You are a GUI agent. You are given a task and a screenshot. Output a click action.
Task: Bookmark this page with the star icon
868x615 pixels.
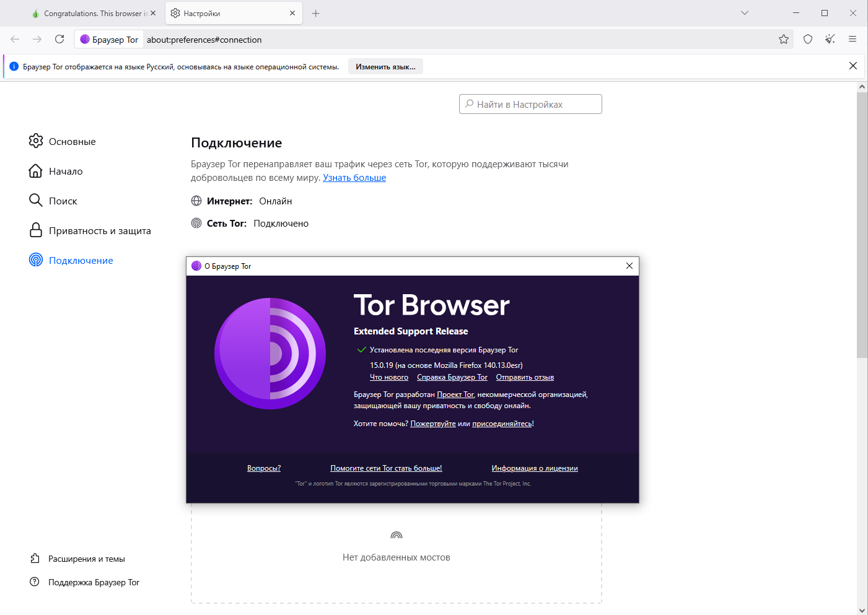784,39
